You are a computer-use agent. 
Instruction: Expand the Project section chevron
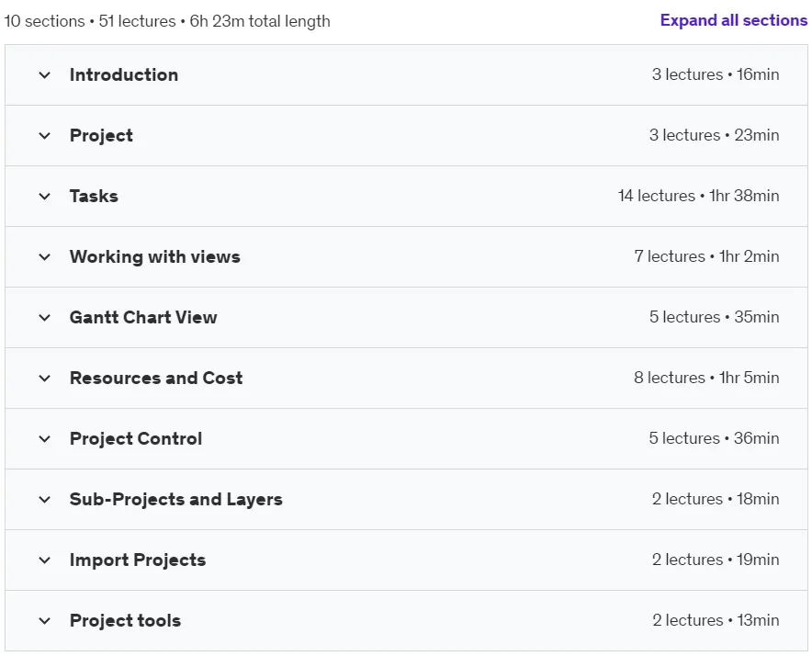(44, 136)
